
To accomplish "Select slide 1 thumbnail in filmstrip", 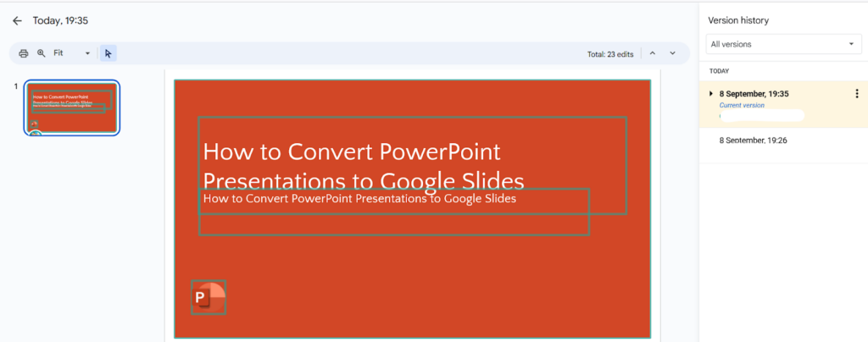I will (x=72, y=108).
